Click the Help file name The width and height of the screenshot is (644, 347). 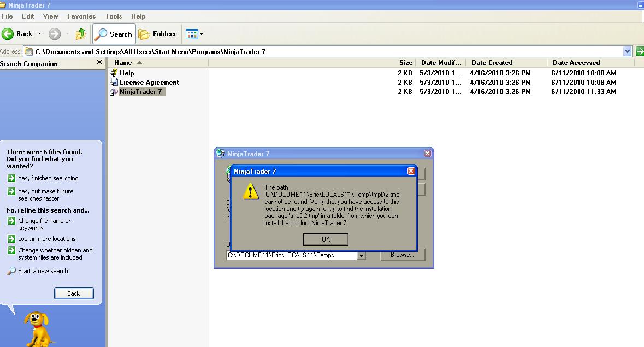pos(127,73)
